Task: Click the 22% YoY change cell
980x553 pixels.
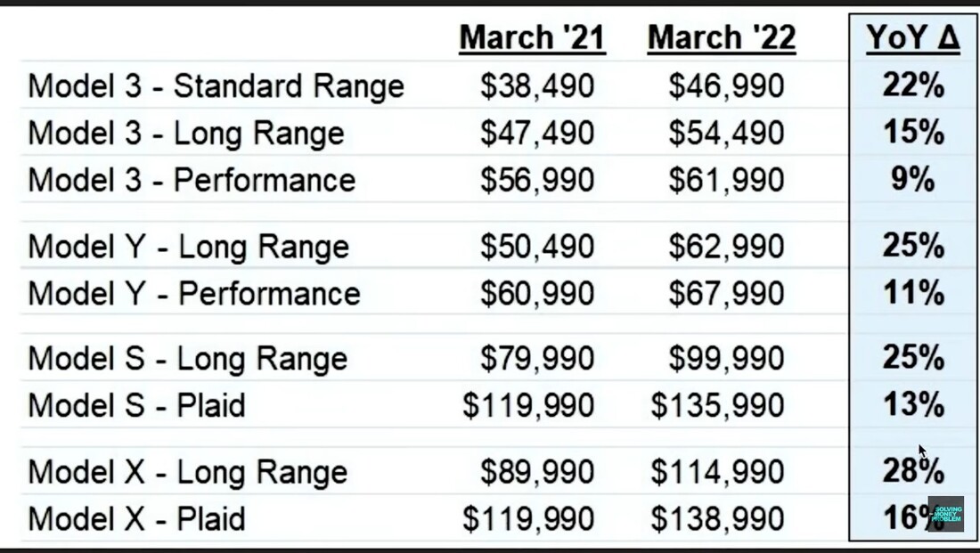Action: tap(912, 85)
